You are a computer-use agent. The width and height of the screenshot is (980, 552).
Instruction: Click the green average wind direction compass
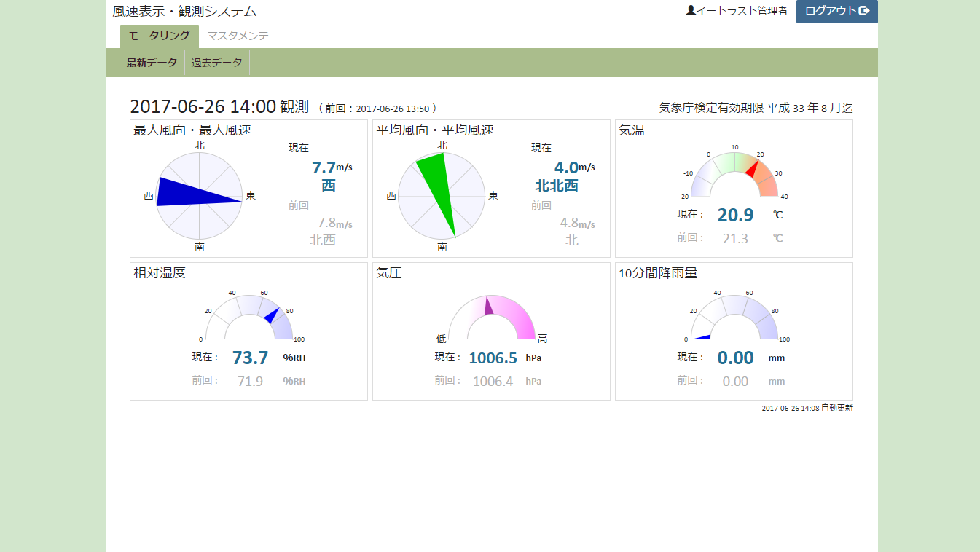(442, 196)
